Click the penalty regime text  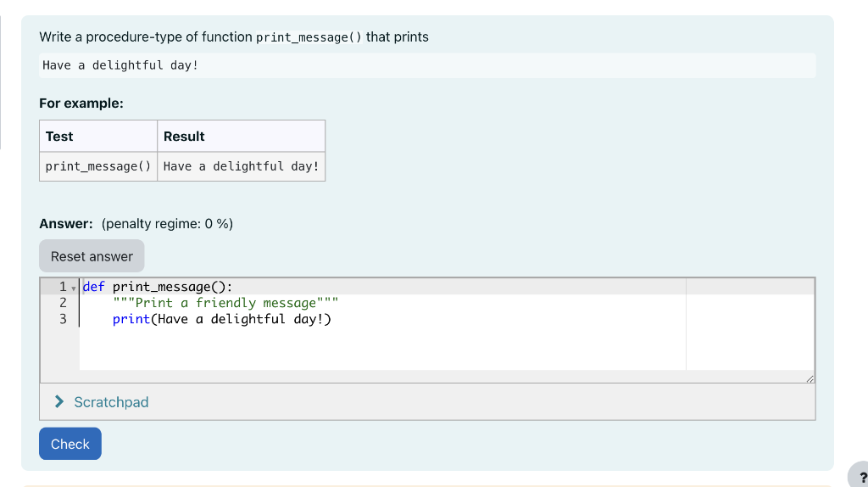pyautogui.click(x=167, y=224)
